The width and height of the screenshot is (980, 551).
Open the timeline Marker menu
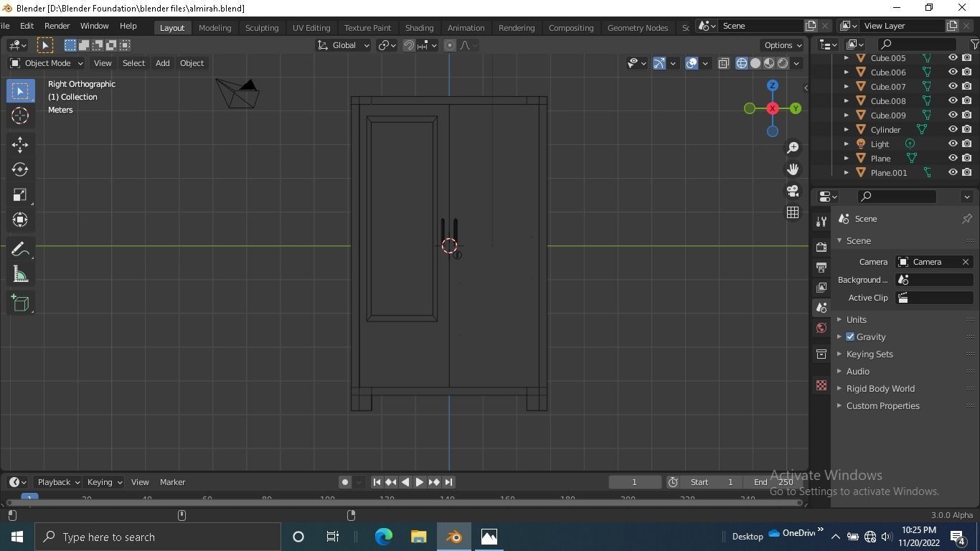pyautogui.click(x=172, y=482)
